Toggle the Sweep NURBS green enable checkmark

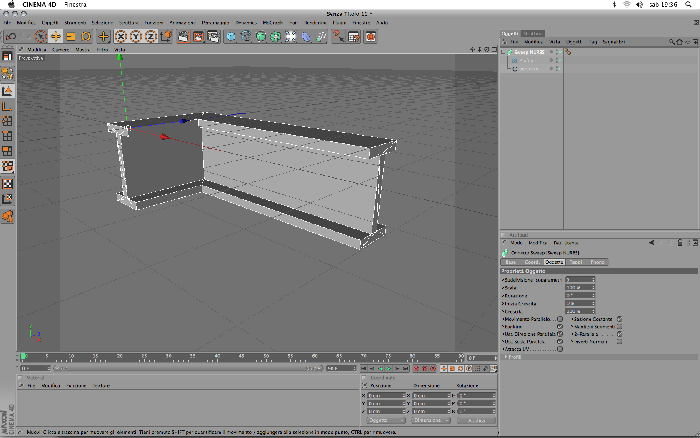[558, 52]
